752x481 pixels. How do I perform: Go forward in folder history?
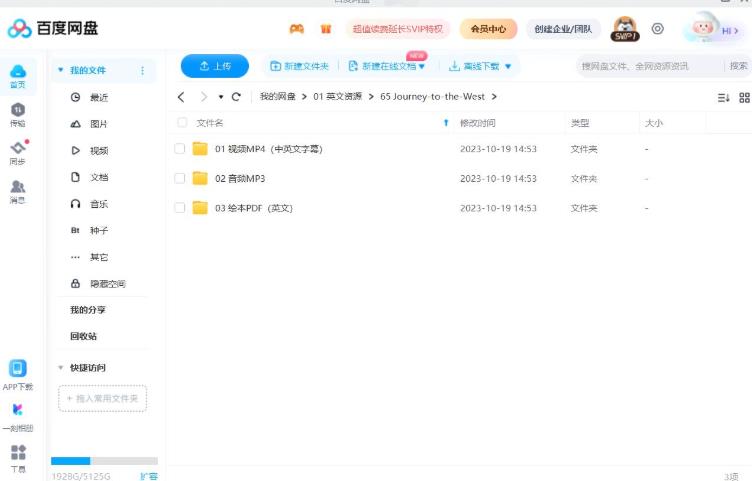coord(204,97)
